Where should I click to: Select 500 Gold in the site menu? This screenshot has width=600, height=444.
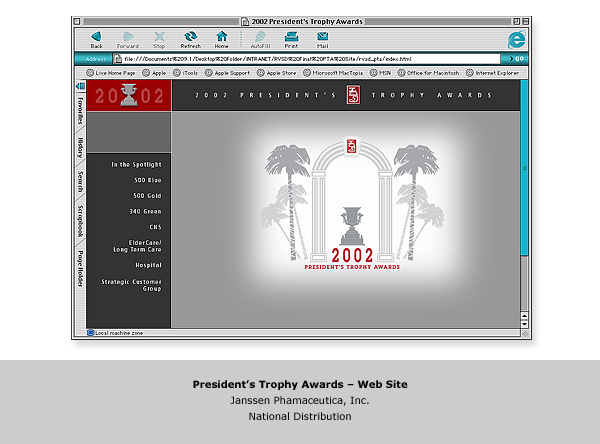click(x=147, y=196)
